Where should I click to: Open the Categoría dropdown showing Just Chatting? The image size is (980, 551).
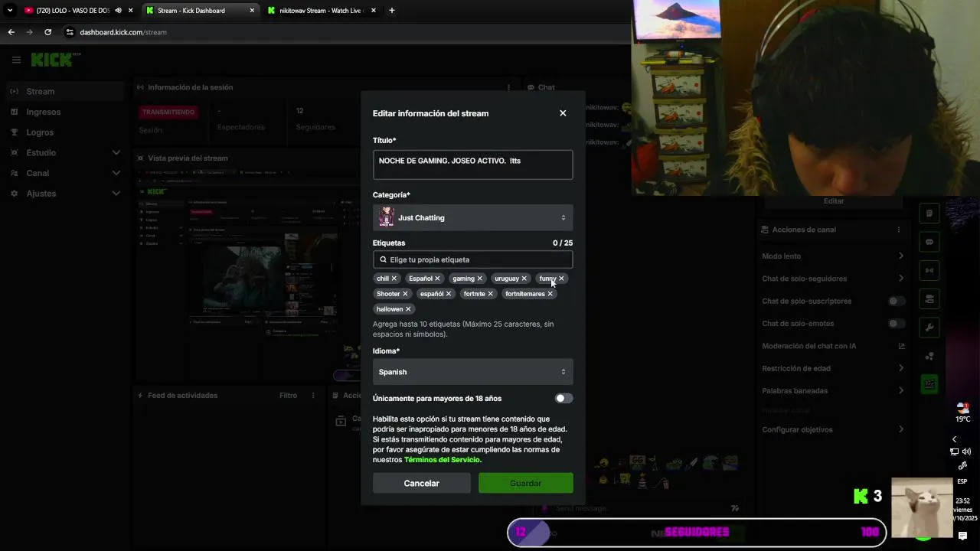[472, 218]
